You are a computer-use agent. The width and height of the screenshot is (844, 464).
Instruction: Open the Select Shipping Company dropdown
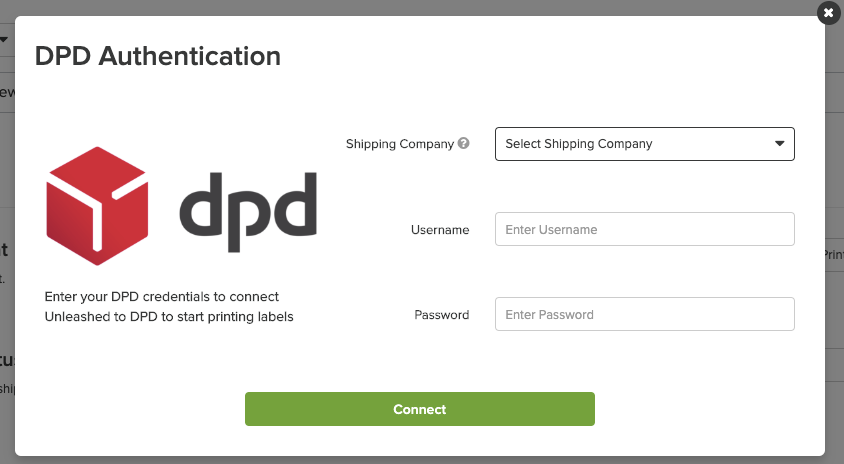(644, 144)
